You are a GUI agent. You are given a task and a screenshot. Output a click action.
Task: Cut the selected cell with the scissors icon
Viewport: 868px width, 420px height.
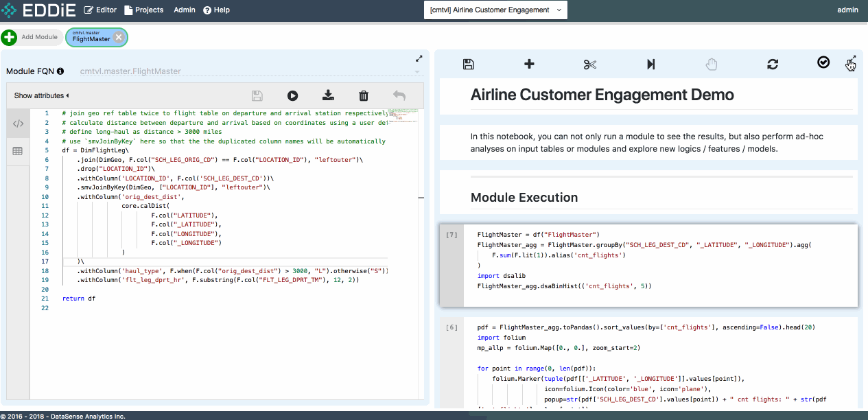click(590, 64)
